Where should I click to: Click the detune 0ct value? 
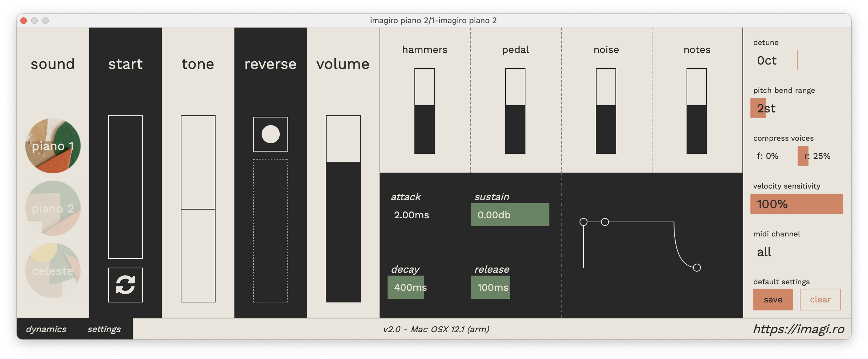coord(767,61)
